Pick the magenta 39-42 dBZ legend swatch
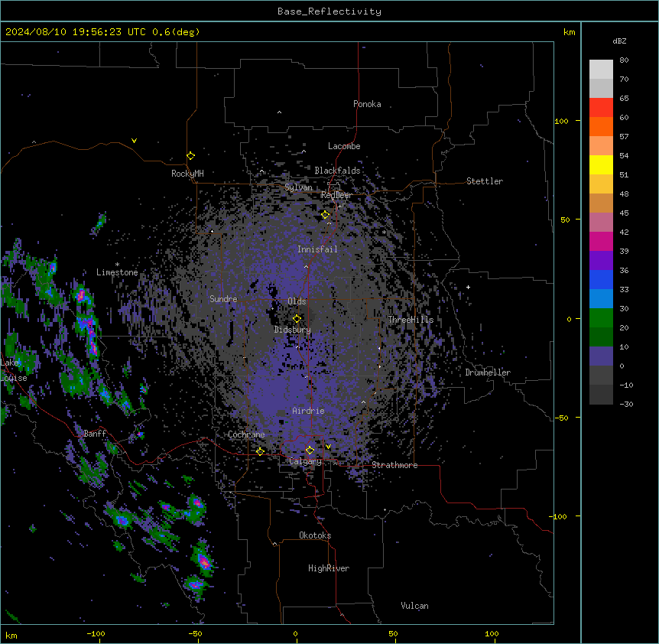 [x=601, y=241]
